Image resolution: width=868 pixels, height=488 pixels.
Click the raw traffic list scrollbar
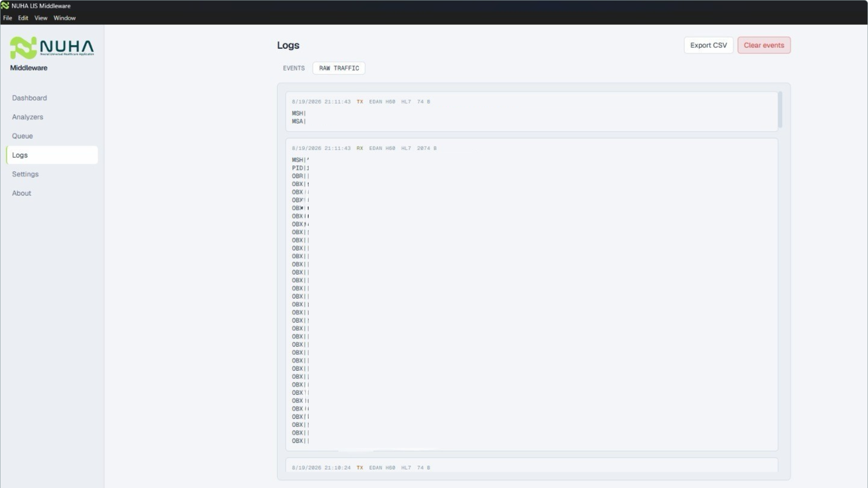780,110
